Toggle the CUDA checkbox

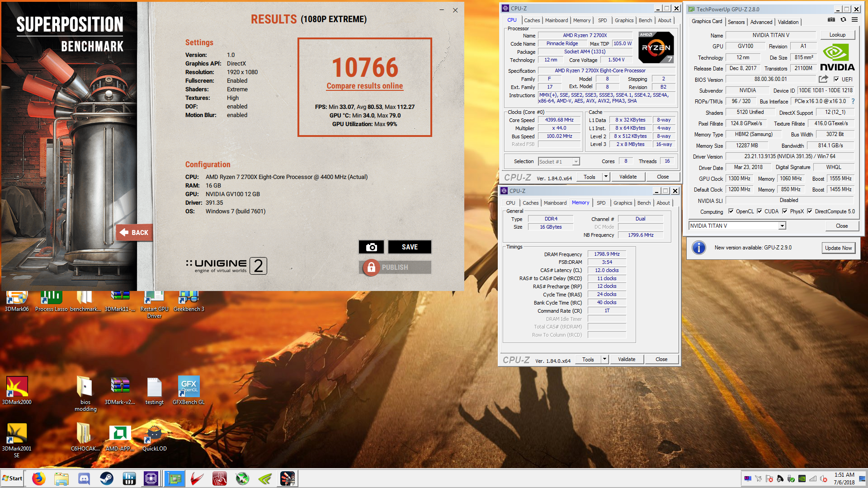click(x=759, y=211)
